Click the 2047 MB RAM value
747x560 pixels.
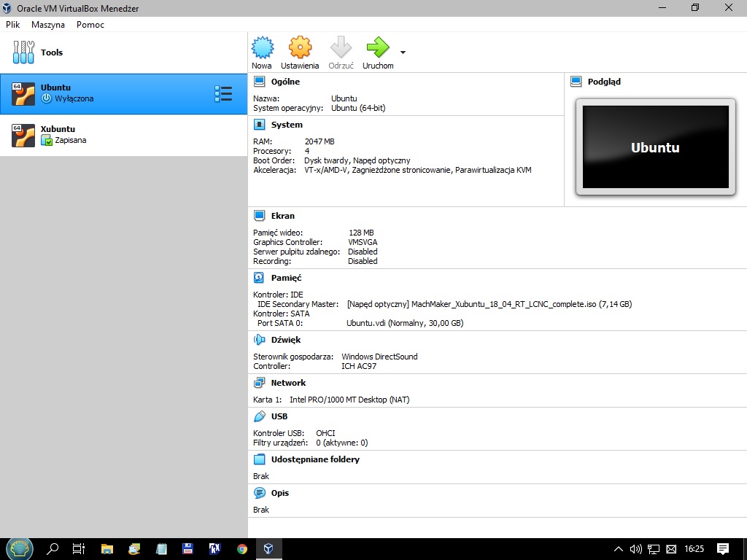coord(320,141)
